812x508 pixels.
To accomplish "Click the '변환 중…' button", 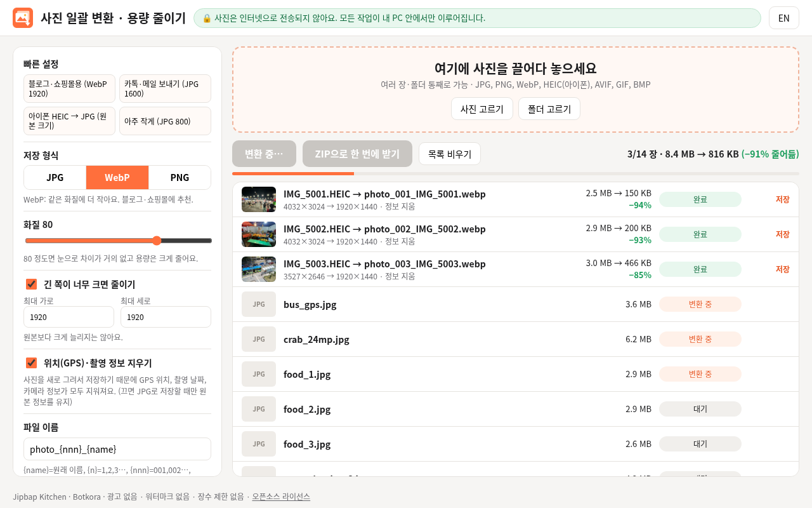I will point(264,154).
